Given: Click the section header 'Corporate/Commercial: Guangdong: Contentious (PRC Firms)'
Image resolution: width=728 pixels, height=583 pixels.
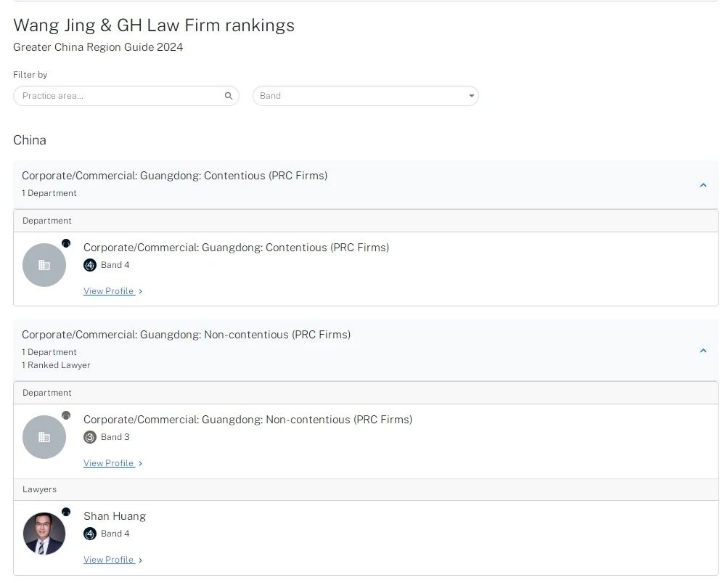Looking at the screenshot, I should click(x=175, y=176).
